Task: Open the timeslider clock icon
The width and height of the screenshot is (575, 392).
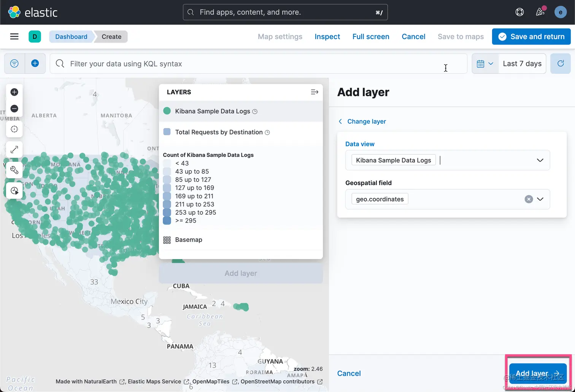Action: (x=14, y=191)
